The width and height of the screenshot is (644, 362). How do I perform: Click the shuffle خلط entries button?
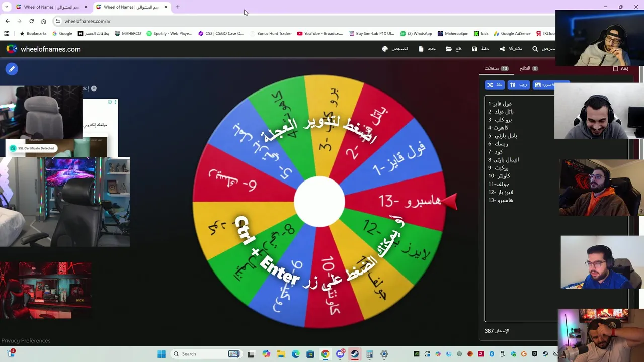pyautogui.click(x=495, y=85)
